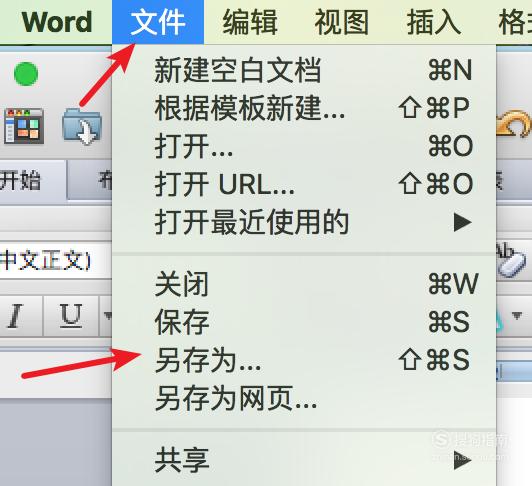Open the underline style dropdown arrow
Screen dimensions: 532x486
107,316
